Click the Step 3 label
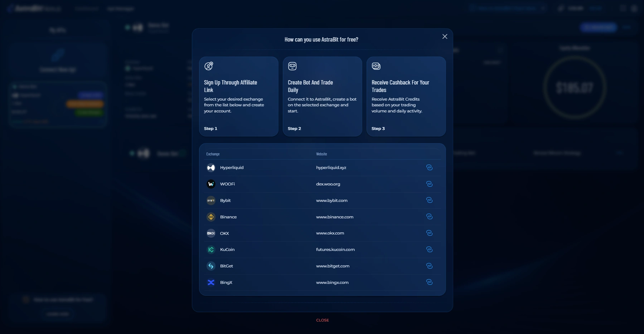644x334 pixels. [x=378, y=129]
